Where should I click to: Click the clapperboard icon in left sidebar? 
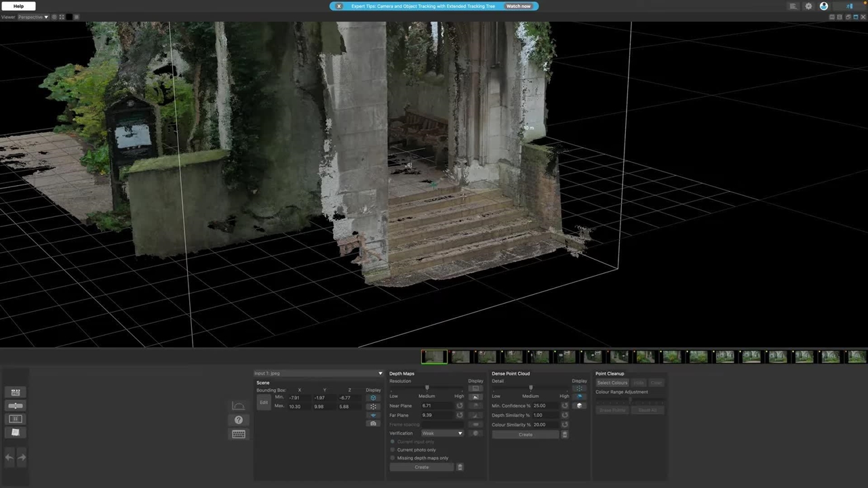pos(16,392)
